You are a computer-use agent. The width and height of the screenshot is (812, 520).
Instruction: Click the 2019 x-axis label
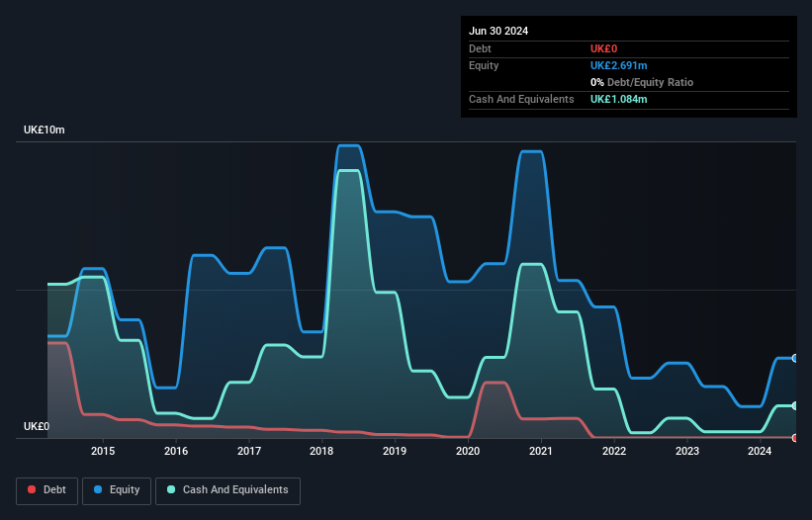395,451
